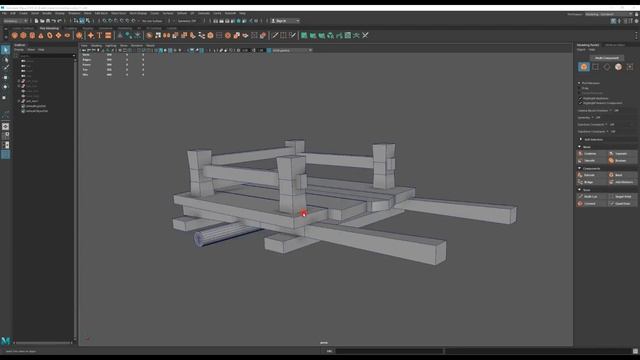Click the Multi-Component button
This screenshot has height=360, width=640.
[607, 58]
